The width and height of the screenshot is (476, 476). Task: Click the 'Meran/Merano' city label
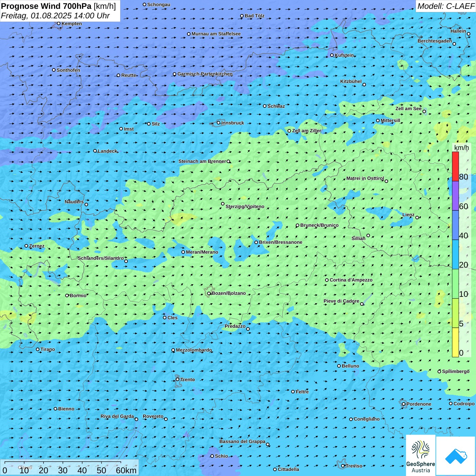[202, 252]
